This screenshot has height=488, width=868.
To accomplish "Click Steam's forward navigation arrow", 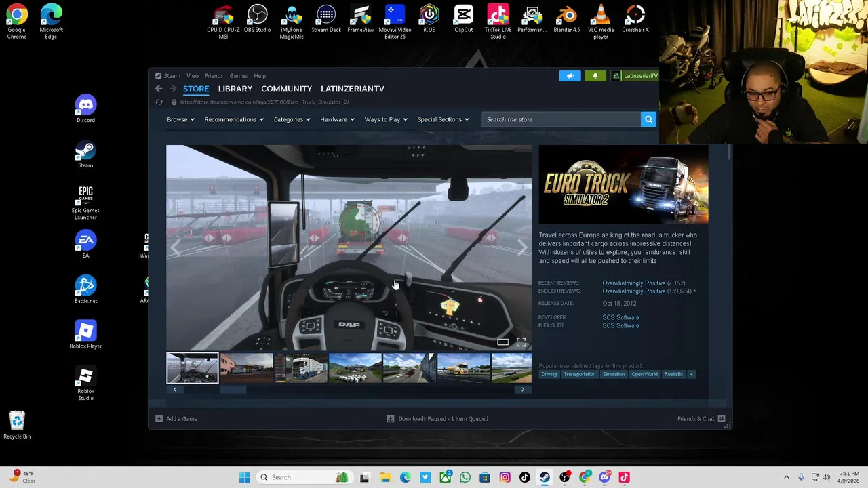I will pos(173,89).
